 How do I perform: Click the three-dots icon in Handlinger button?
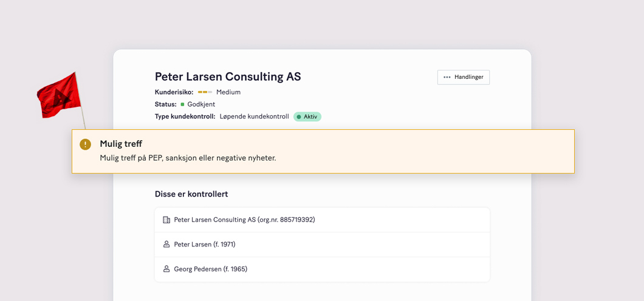(447, 77)
